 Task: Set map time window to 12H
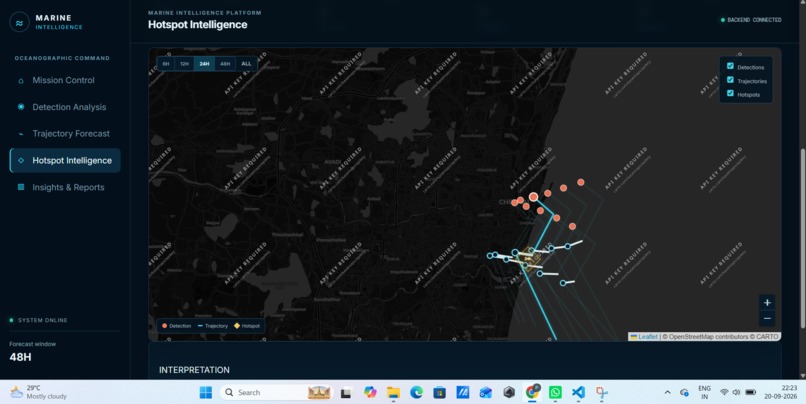(x=185, y=64)
